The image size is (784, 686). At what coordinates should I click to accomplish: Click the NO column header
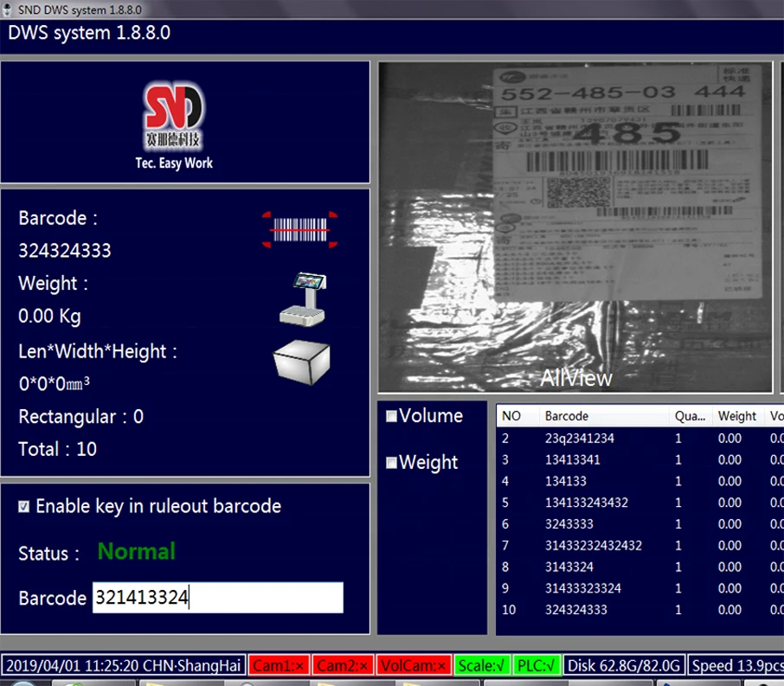(x=512, y=416)
